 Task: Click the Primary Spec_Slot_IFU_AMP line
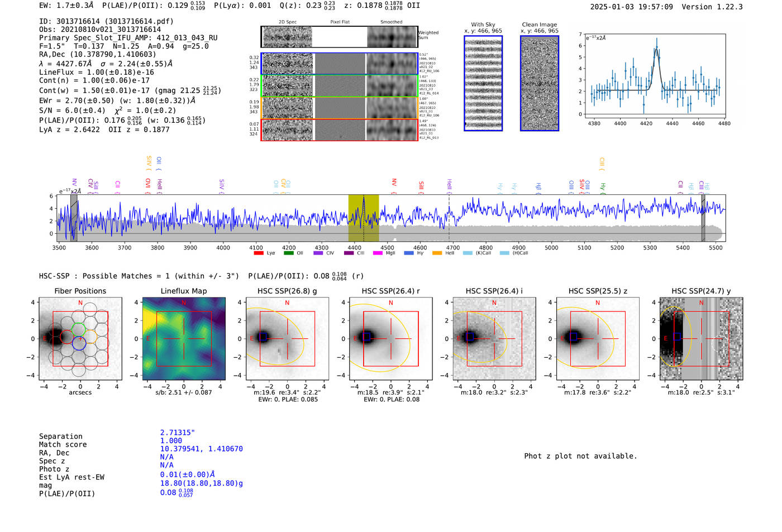[x=128, y=38]
